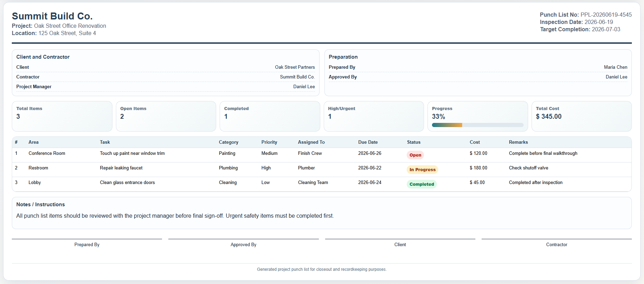Select the Restroom area cell
Screen dimensions: 644x284
pos(38,168)
